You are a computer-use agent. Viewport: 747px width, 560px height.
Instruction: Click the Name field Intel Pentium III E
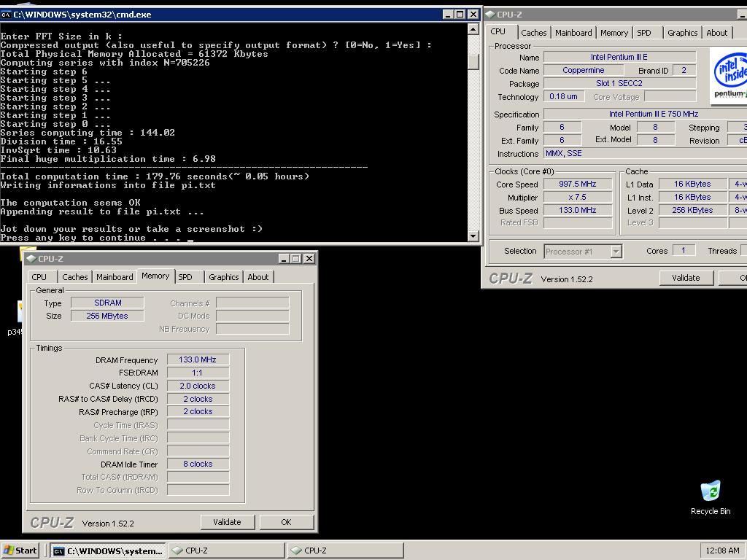(620, 57)
